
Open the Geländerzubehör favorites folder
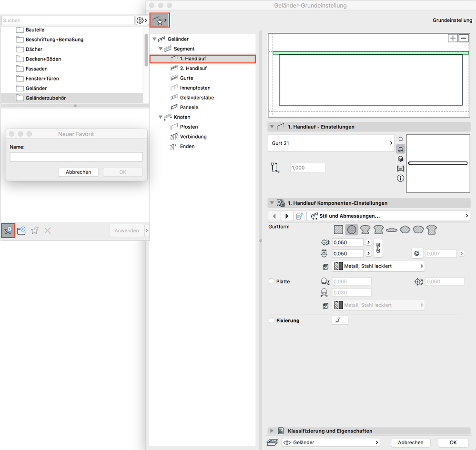(72, 98)
